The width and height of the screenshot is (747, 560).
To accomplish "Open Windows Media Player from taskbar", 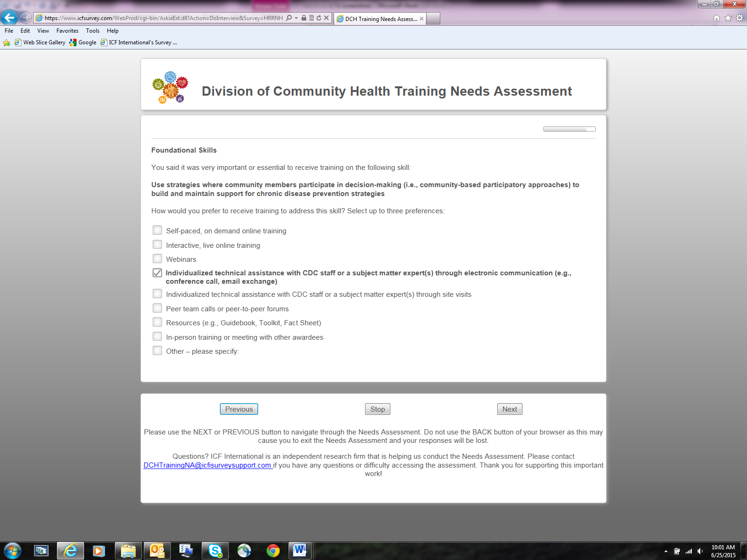I will (99, 551).
